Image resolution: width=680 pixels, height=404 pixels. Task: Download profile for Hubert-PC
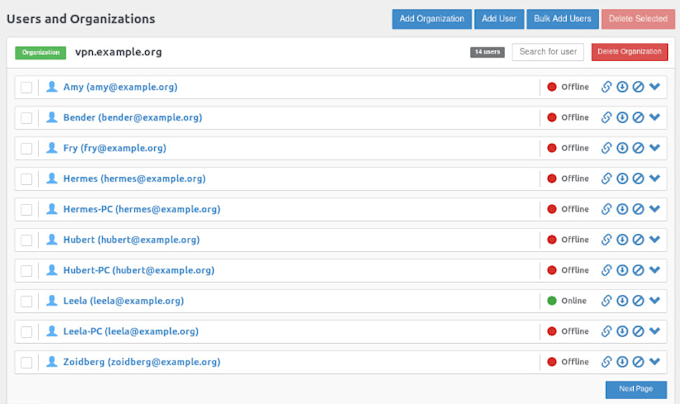pos(622,270)
